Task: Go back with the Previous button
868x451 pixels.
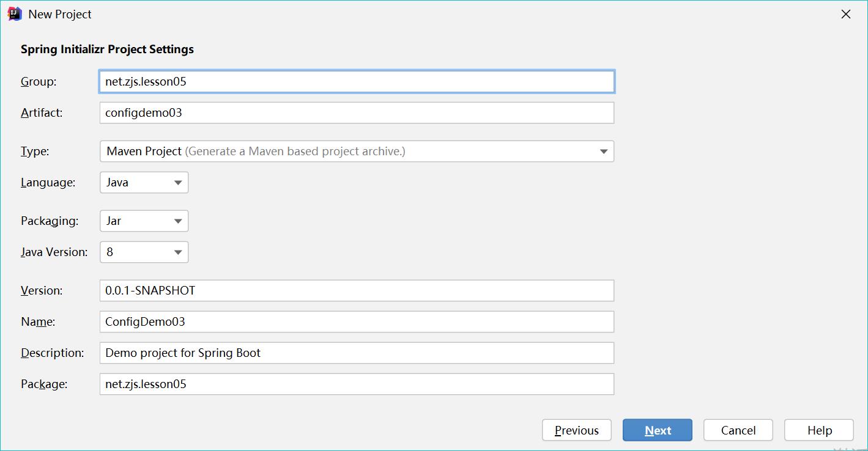Action: point(577,430)
